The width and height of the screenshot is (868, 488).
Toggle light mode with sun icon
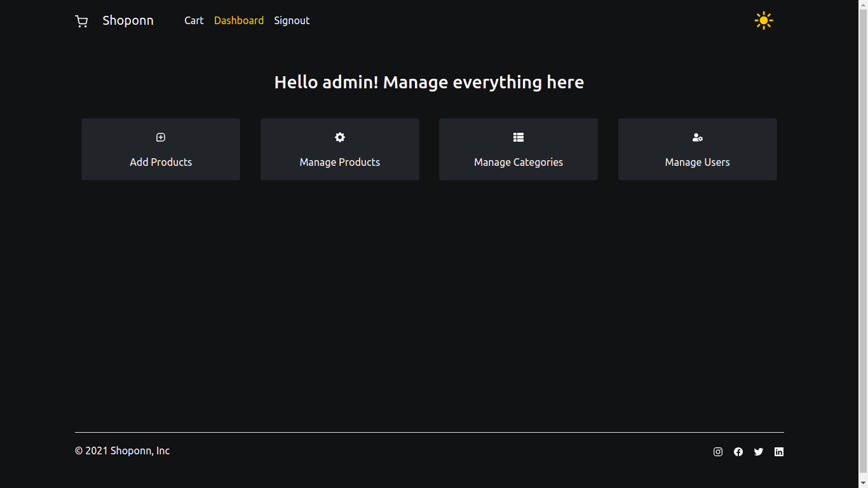point(764,20)
